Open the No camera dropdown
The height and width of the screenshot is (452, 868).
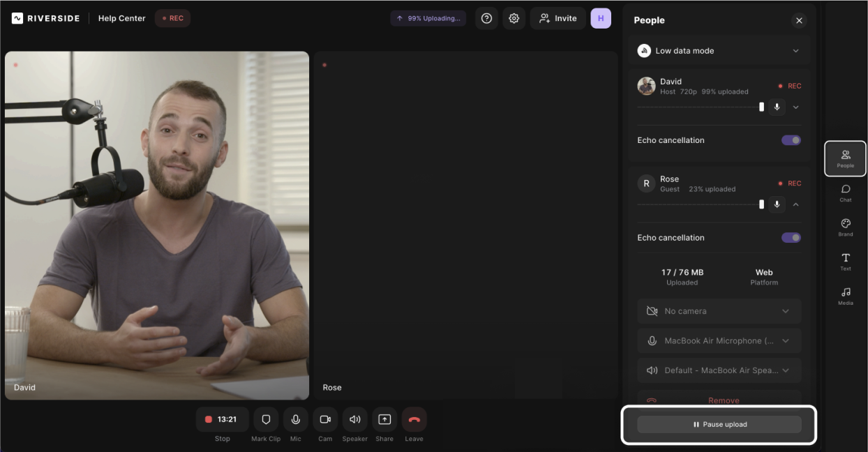pos(719,311)
